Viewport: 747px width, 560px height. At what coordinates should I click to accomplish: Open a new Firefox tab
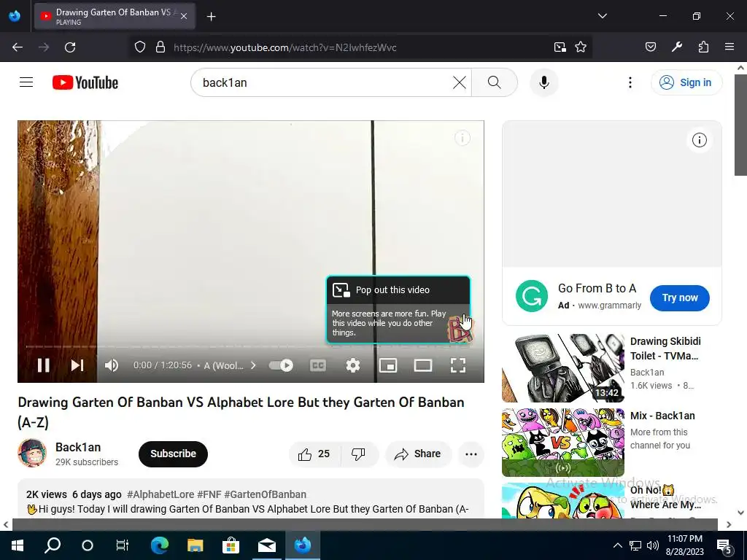coord(211,17)
